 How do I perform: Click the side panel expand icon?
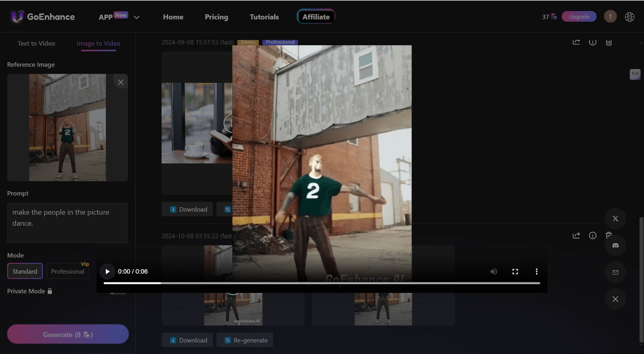click(635, 74)
